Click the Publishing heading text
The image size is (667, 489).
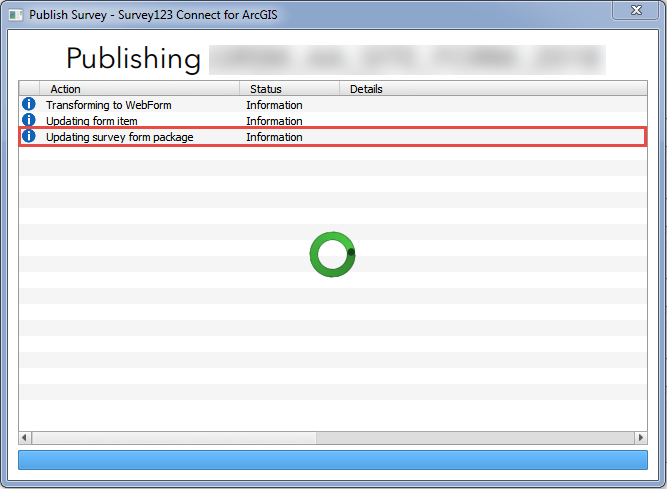[x=133, y=59]
